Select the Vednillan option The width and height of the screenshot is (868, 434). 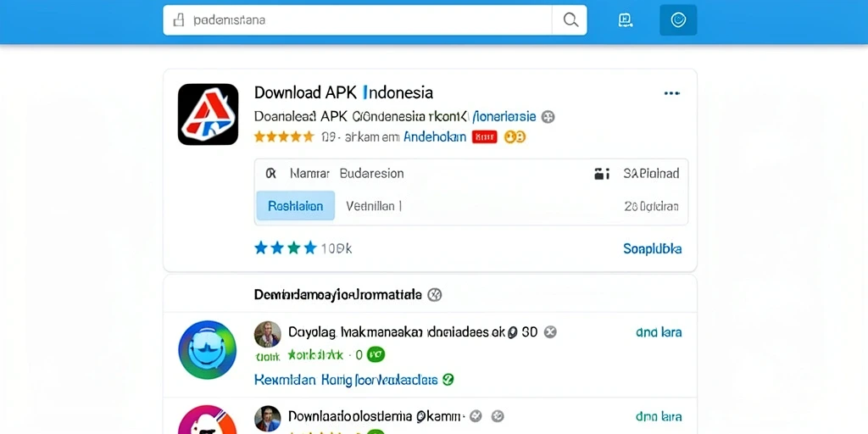coord(374,207)
